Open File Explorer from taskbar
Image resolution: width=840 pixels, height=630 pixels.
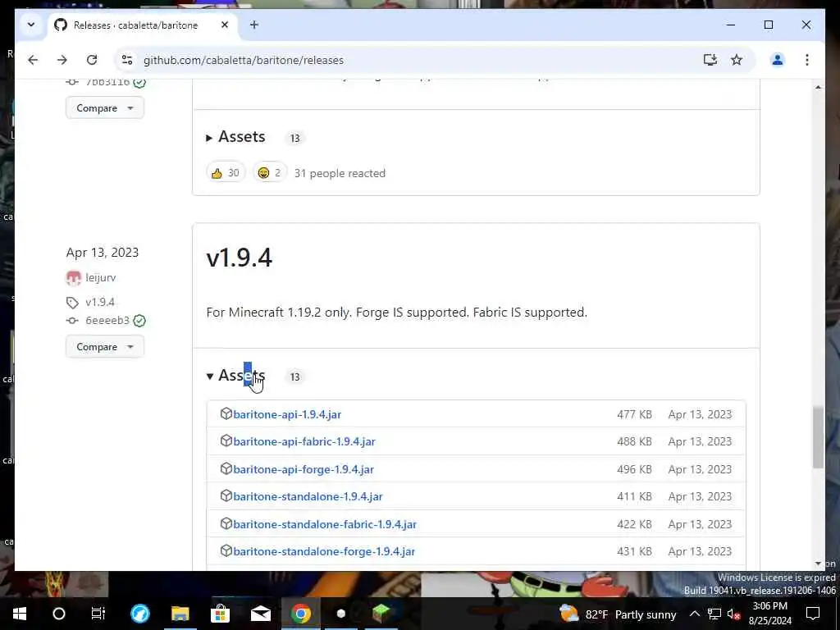pos(180,614)
